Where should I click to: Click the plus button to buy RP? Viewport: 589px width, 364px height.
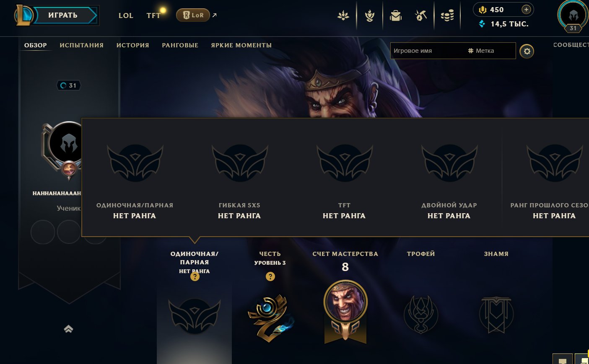[x=526, y=9]
